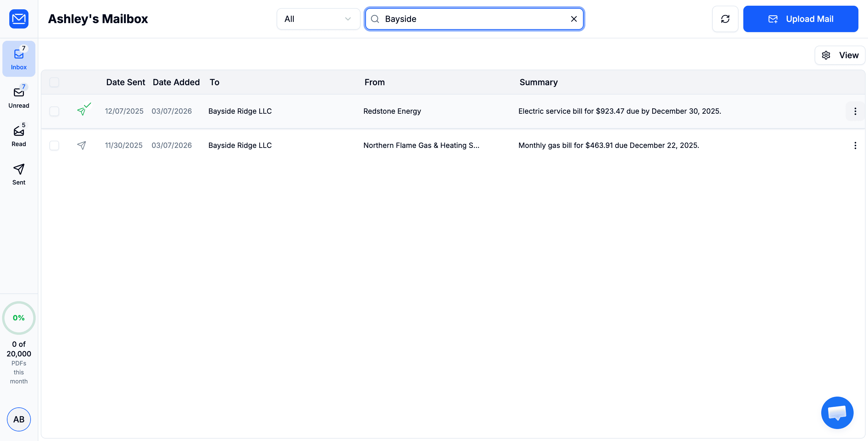Select all mail items checkbox

pos(54,82)
